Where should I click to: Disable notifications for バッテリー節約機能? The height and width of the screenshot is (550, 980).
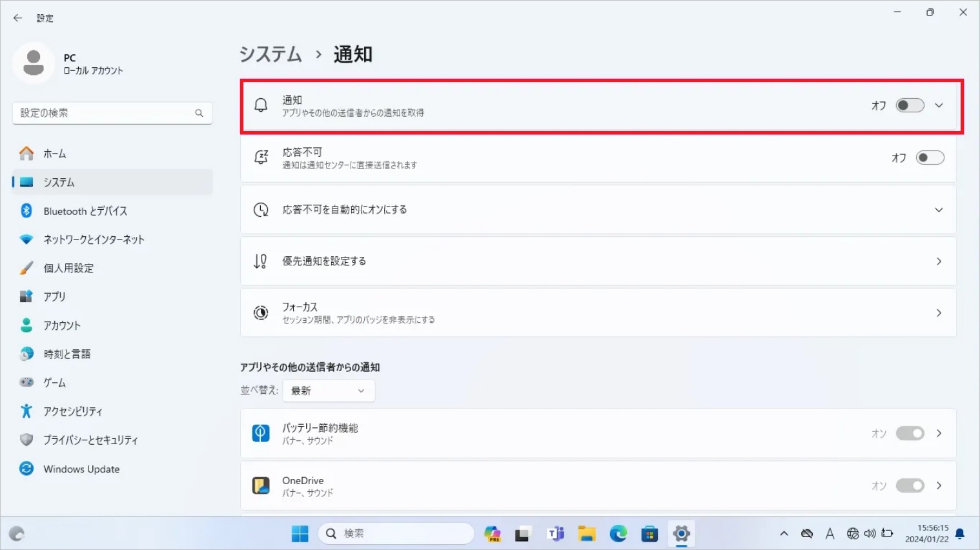point(910,433)
